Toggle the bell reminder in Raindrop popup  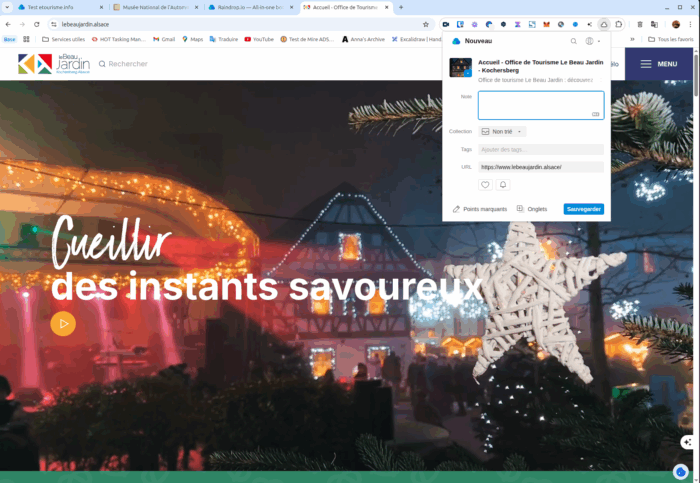point(503,185)
